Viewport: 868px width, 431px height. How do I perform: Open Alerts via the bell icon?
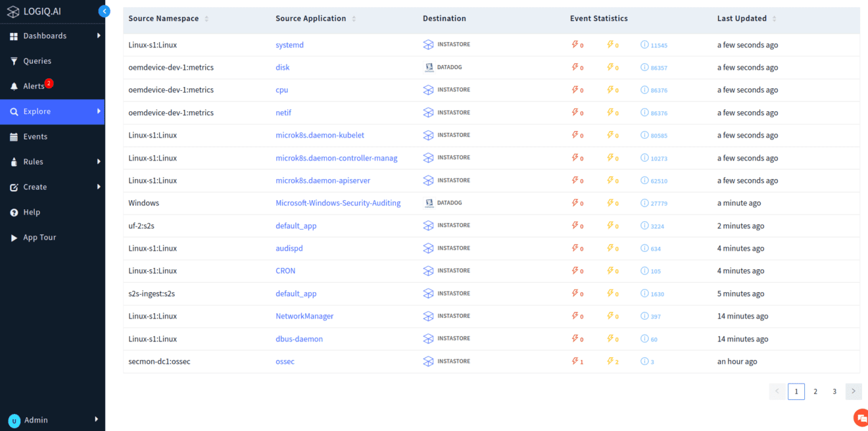(x=14, y=86)
